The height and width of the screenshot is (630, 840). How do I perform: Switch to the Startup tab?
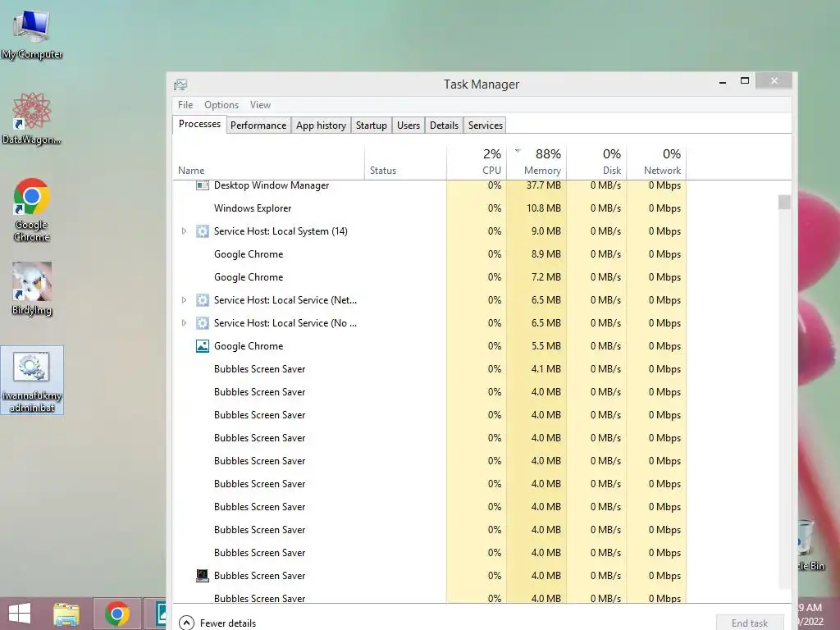372,126
